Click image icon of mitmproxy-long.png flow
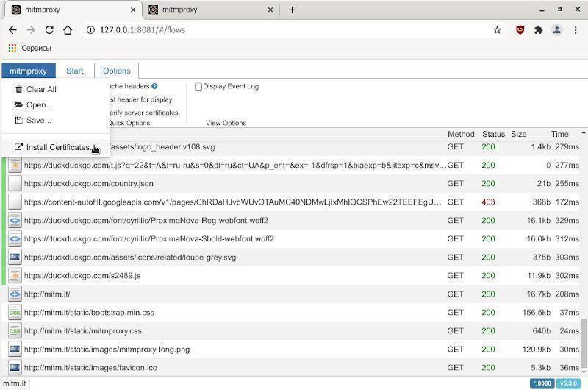 15,349
